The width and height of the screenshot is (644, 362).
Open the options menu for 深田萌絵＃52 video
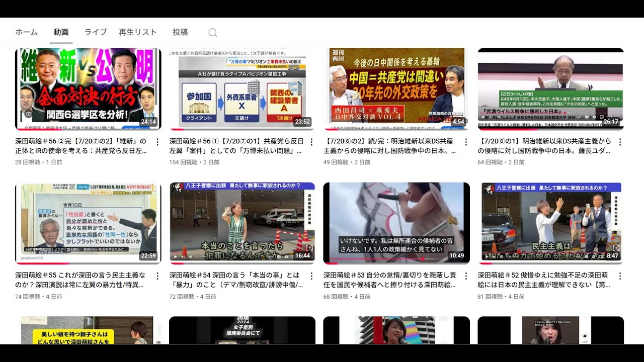tap(620, 276)
